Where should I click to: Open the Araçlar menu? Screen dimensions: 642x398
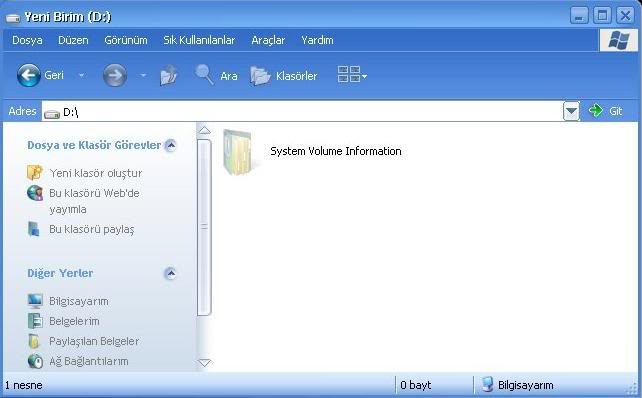point(268,40)
